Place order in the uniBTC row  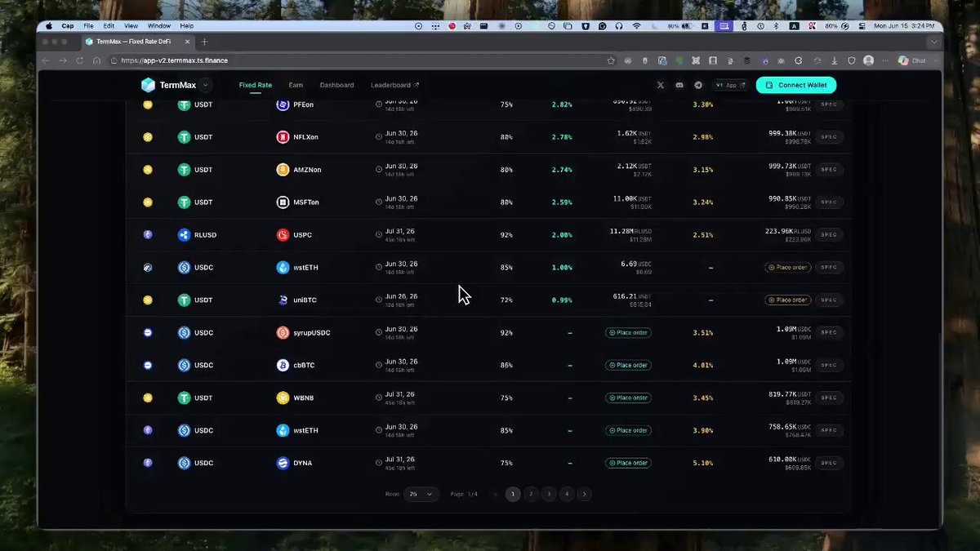pos(787,300)
